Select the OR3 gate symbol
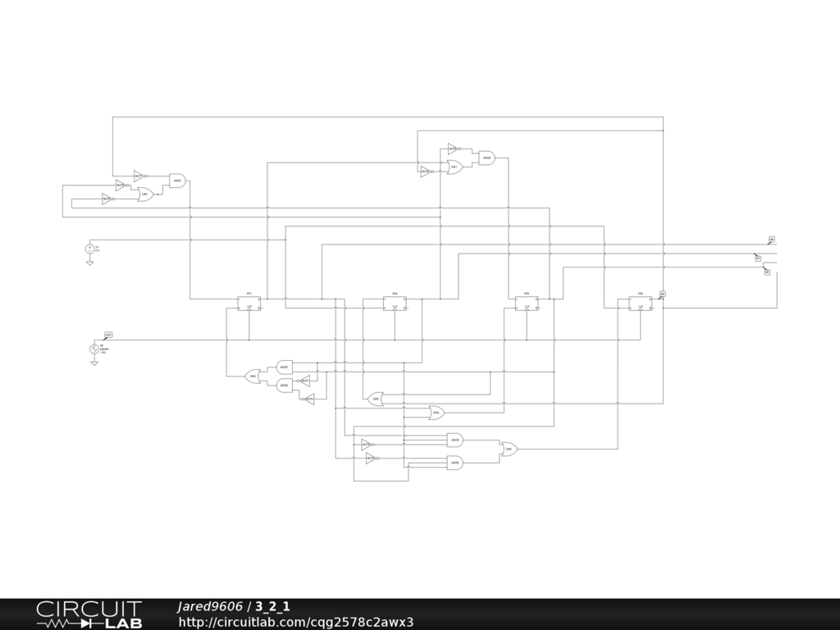The height and width of the screenshot is (630, 840). pyautogui.click(x=377, y=399)
